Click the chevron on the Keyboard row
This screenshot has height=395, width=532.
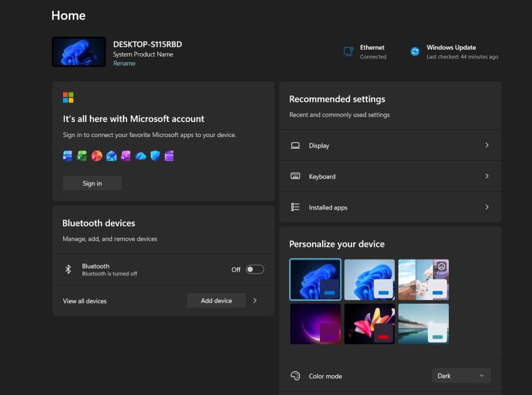[x=486, y=176]
